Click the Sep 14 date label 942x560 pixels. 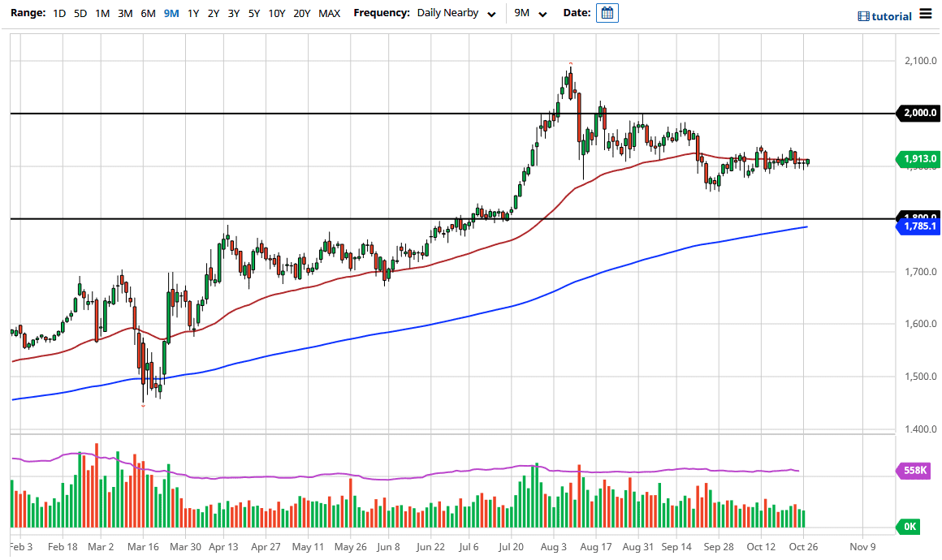point(676,547)
